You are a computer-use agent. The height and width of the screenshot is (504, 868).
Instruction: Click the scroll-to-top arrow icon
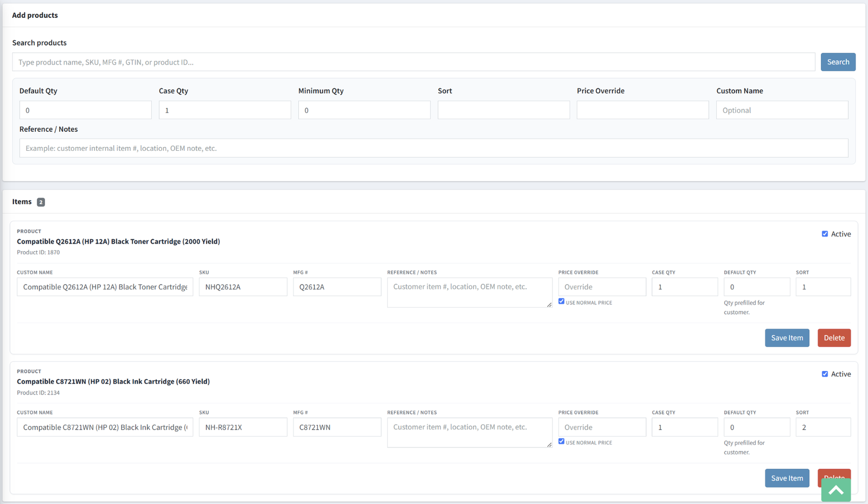[x=835, y=490]
